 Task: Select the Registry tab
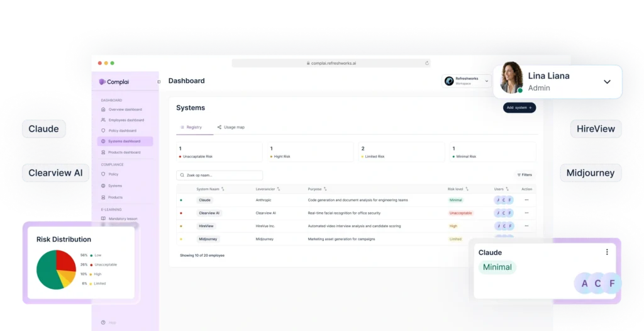click(191, 127)
